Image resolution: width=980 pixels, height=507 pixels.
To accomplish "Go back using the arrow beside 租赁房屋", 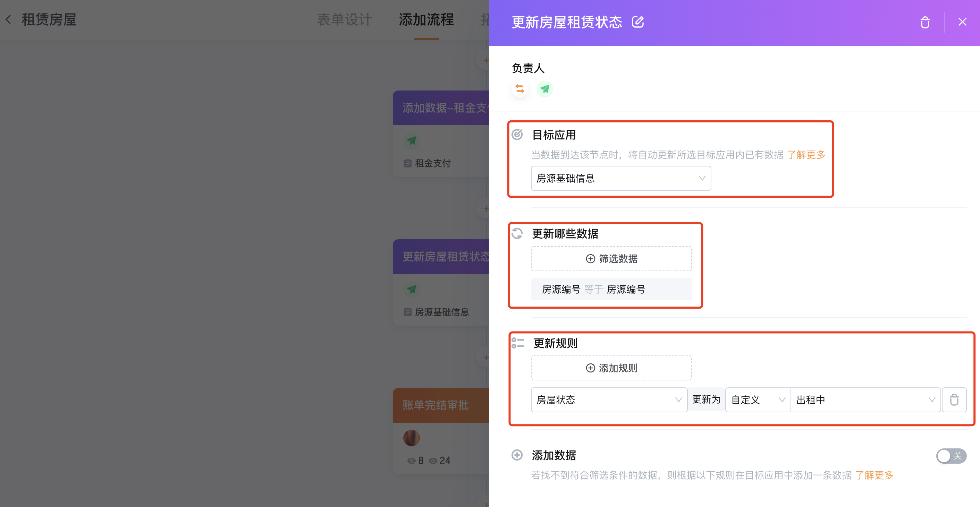I will coord(8,19).
